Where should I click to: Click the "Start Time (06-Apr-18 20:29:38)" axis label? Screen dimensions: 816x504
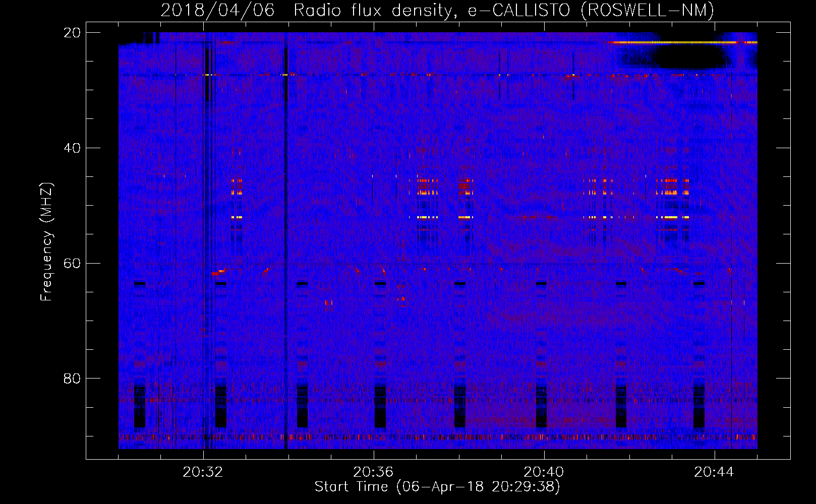437,487
